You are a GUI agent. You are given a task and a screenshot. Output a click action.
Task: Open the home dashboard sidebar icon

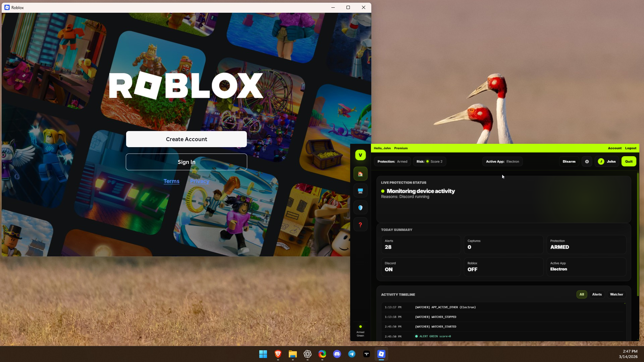click(360, 174)
